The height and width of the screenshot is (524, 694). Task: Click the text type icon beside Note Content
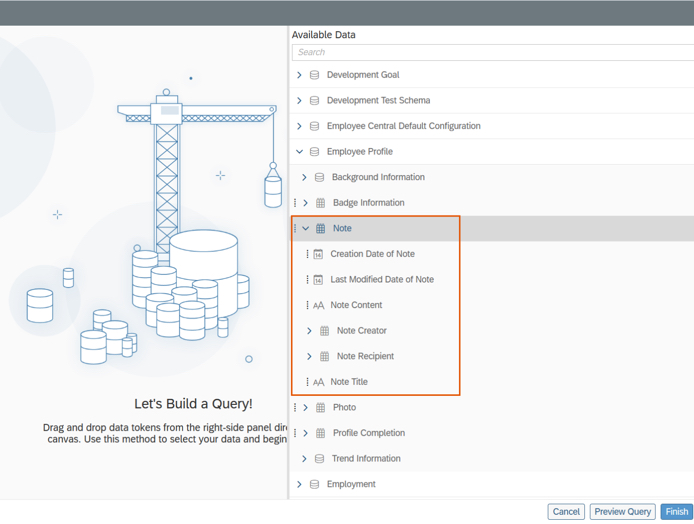318,306
